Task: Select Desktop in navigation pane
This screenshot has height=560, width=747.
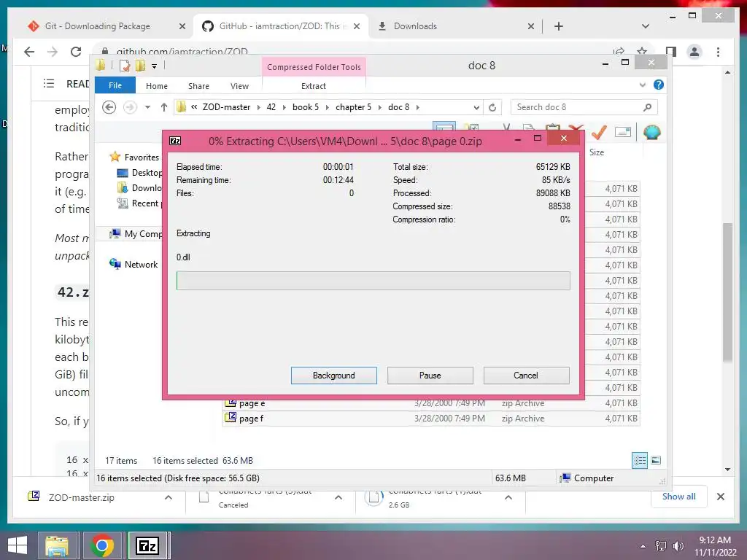Action: click(147, 172)
